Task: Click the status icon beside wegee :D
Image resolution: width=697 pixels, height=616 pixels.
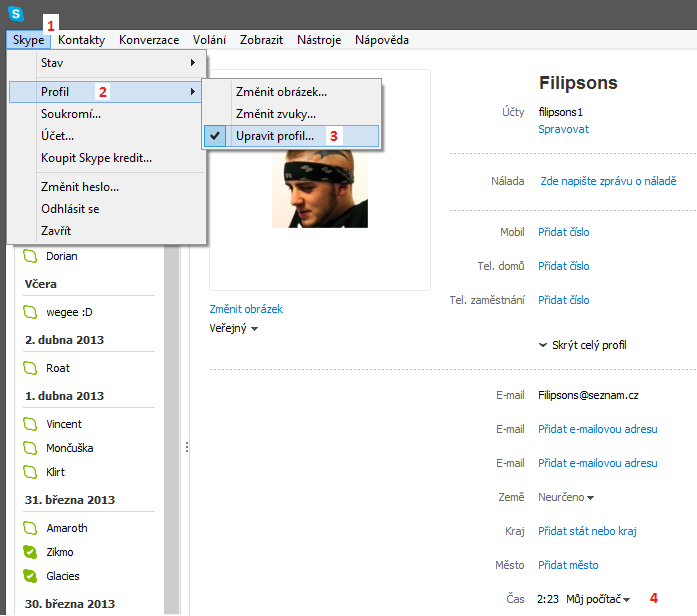Action: point(33,312)
